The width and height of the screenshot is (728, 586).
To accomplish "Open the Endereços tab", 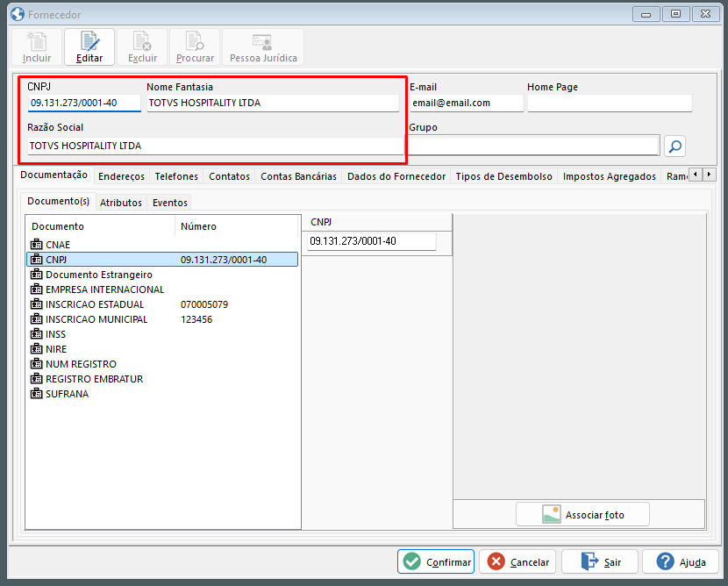I will pos(121,176).
